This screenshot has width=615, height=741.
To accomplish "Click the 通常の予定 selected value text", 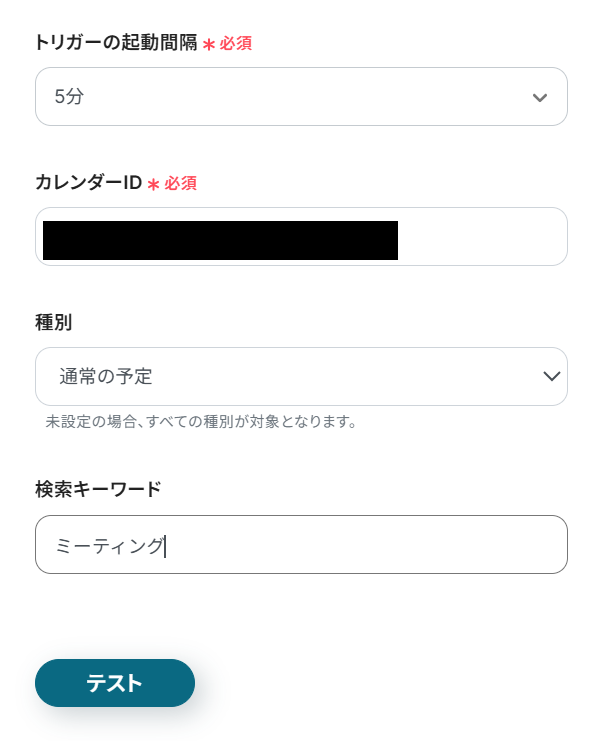I will (105, 376).
